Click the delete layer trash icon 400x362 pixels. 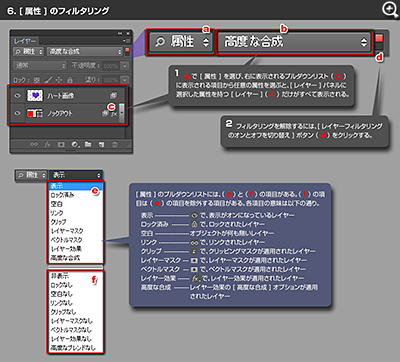pyautogui.click(x=114, y=144)
